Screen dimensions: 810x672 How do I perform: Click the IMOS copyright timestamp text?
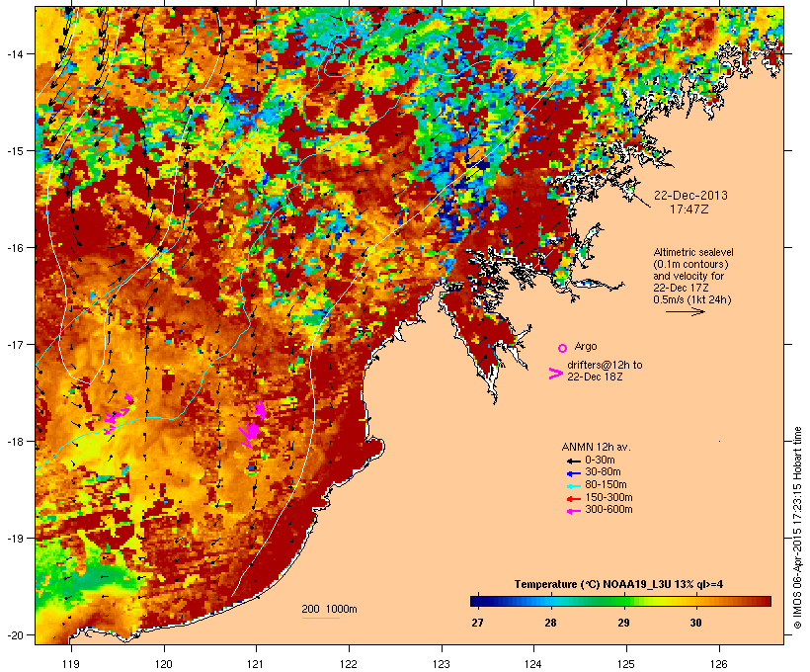coord(797,528)
